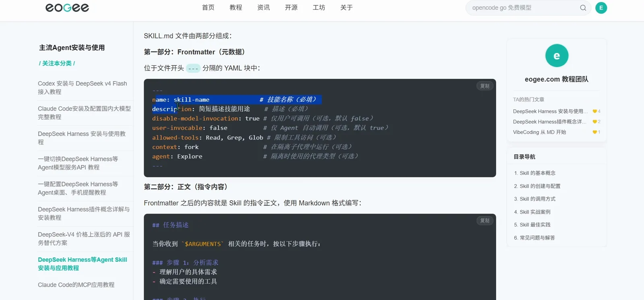Copy the Frontmatter YAML code block

coord(485,86)
